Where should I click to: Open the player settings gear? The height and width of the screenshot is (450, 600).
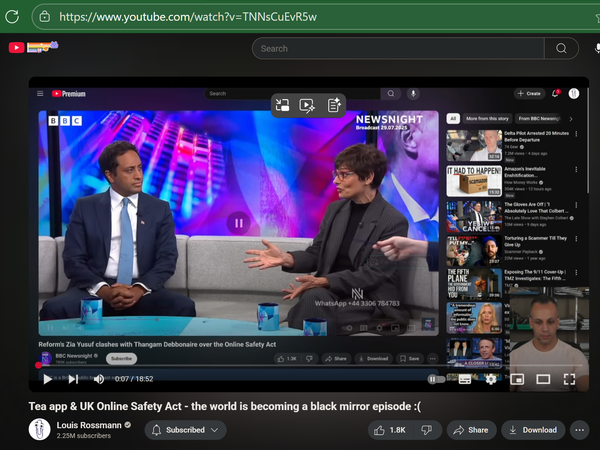(491, 379)
